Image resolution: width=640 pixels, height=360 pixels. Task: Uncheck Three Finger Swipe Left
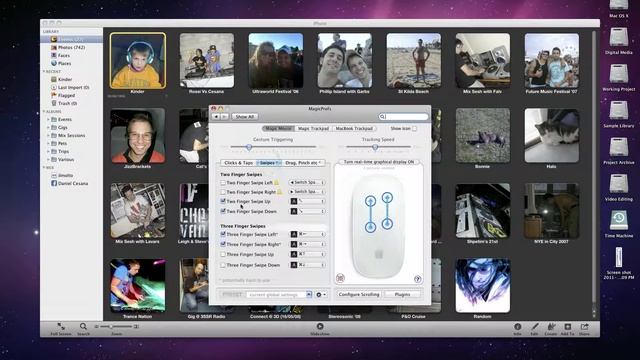point(223,234)
